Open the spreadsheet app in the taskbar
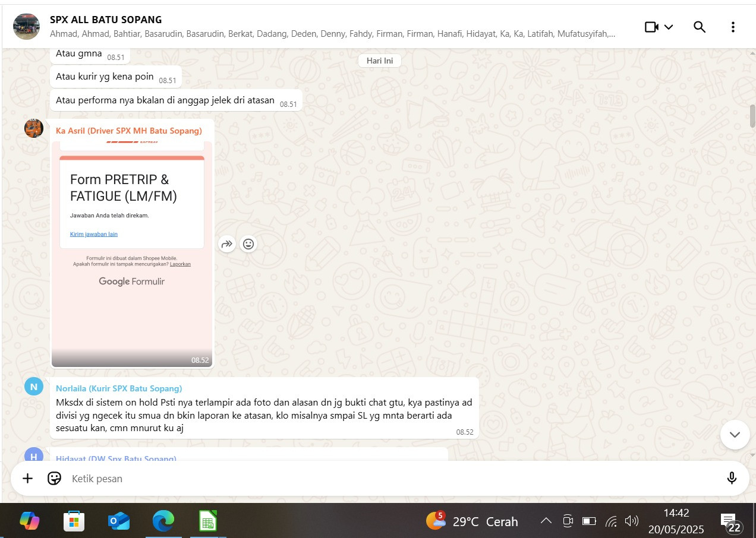Image resolution: width=756 pixels, height=538 pixels. click(207, 521)
